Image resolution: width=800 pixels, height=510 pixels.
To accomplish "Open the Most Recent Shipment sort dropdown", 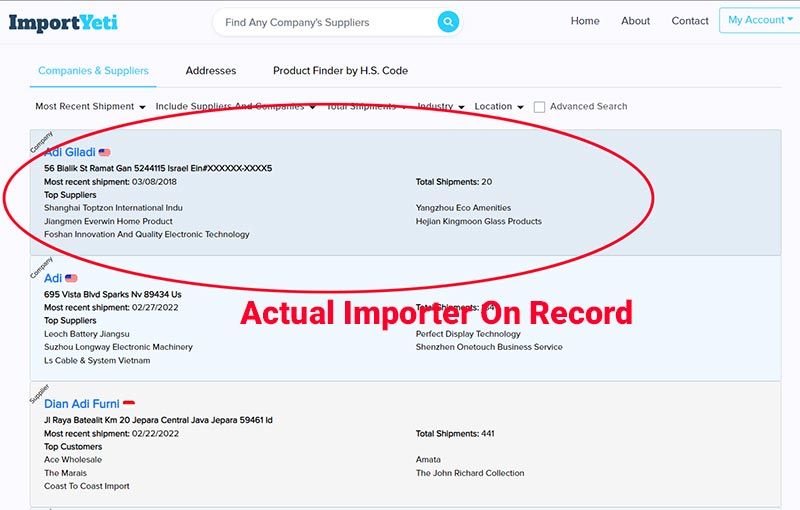I will click(x=90, y=107).
